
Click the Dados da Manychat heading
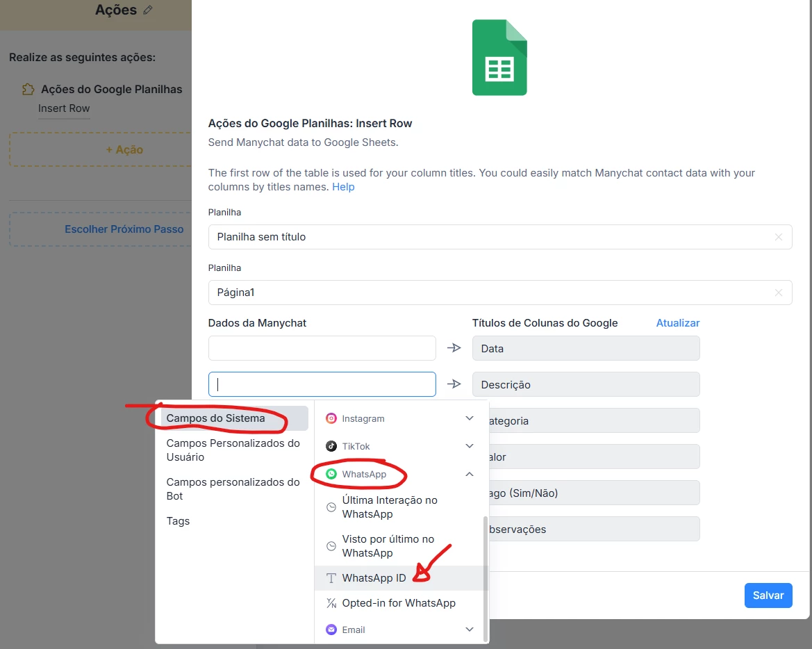[257, 322]
